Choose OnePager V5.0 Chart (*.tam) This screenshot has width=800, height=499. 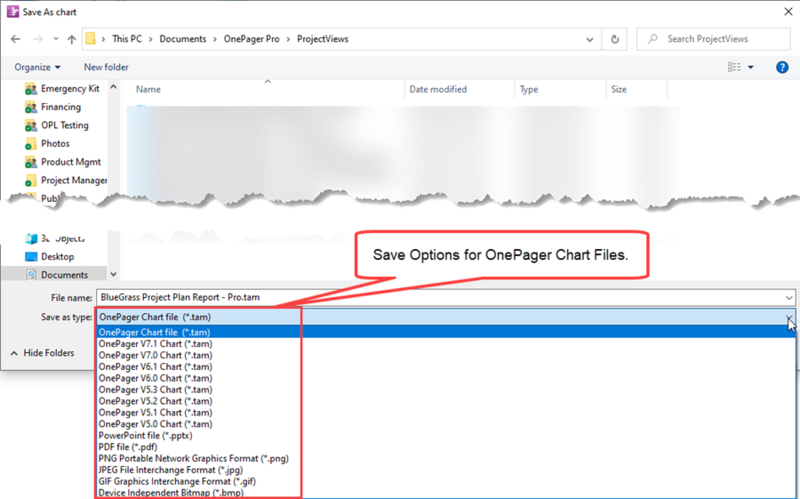click(x=155, y=424)
